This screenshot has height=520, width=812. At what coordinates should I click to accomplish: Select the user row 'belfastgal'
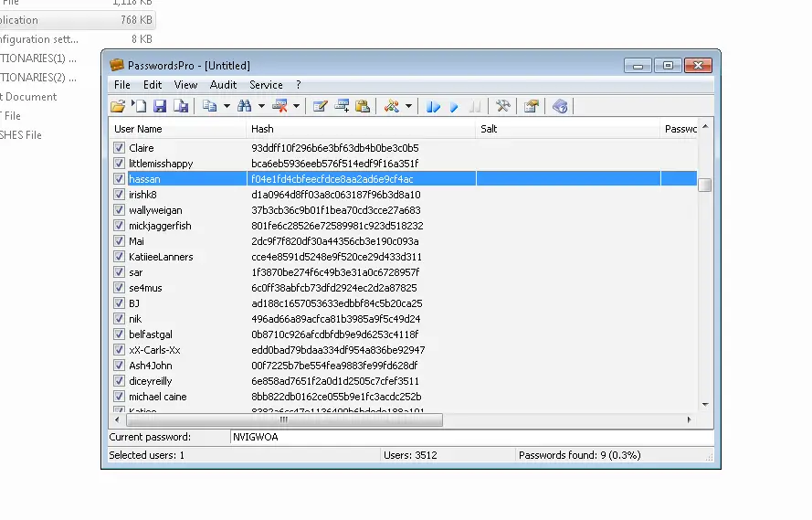403,334
